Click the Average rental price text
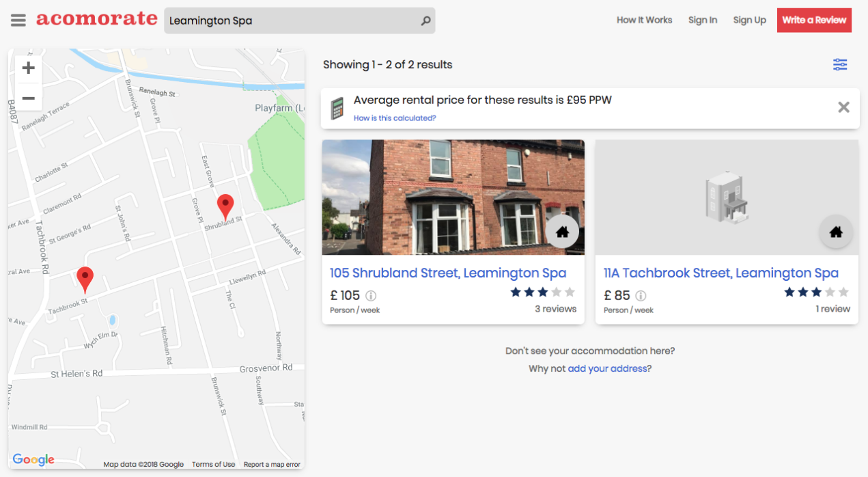 point(483,100)
